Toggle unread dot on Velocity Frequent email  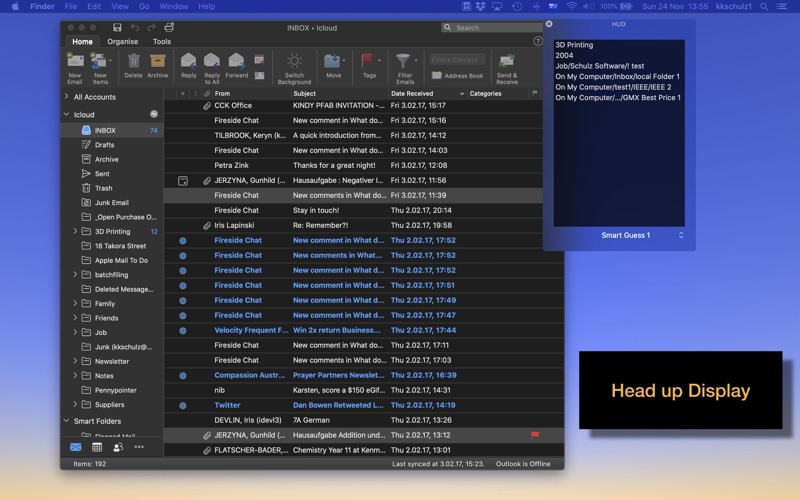183,331
